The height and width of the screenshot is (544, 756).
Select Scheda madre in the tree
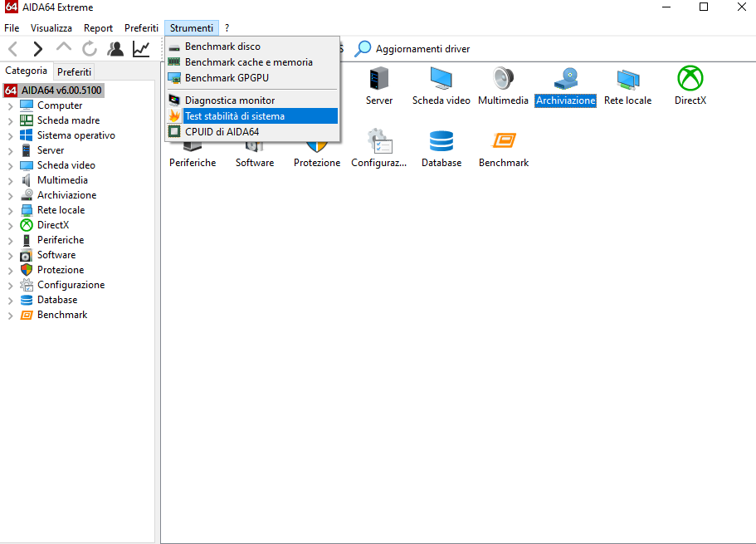point(69,120)
